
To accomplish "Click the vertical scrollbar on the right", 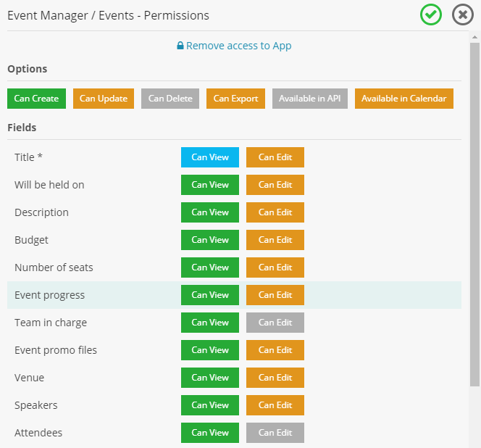I will pyautogui.click(x=474, y=217).
